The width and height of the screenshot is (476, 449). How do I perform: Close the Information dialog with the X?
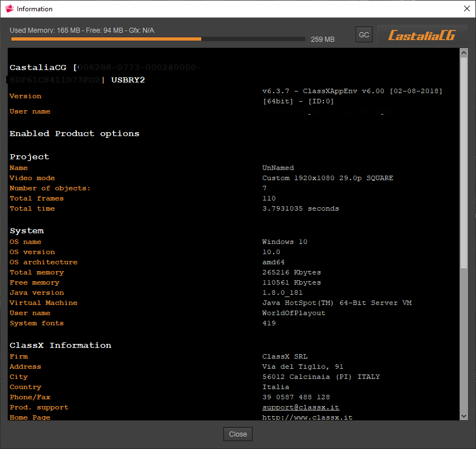coord(466,8)
